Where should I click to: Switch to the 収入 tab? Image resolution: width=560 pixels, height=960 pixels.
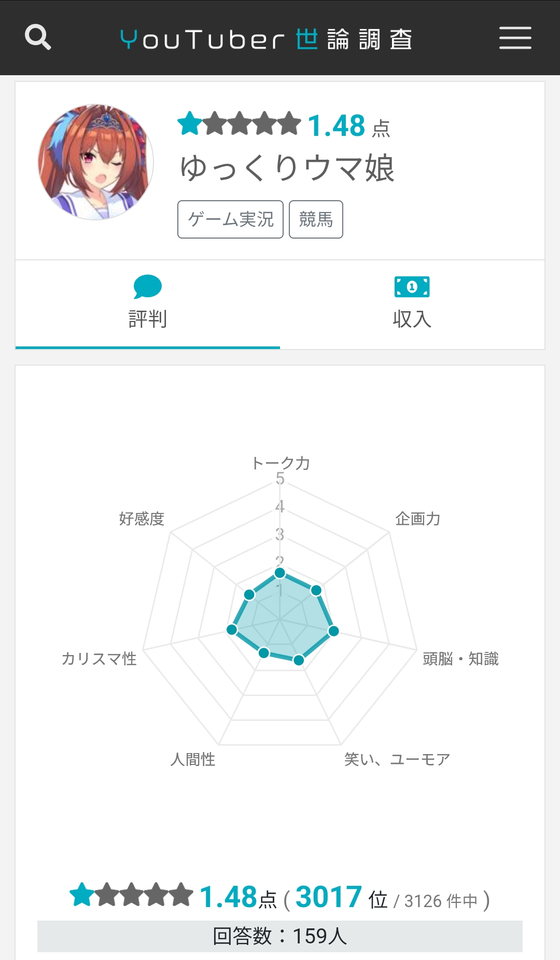click(x=412, y=304)
